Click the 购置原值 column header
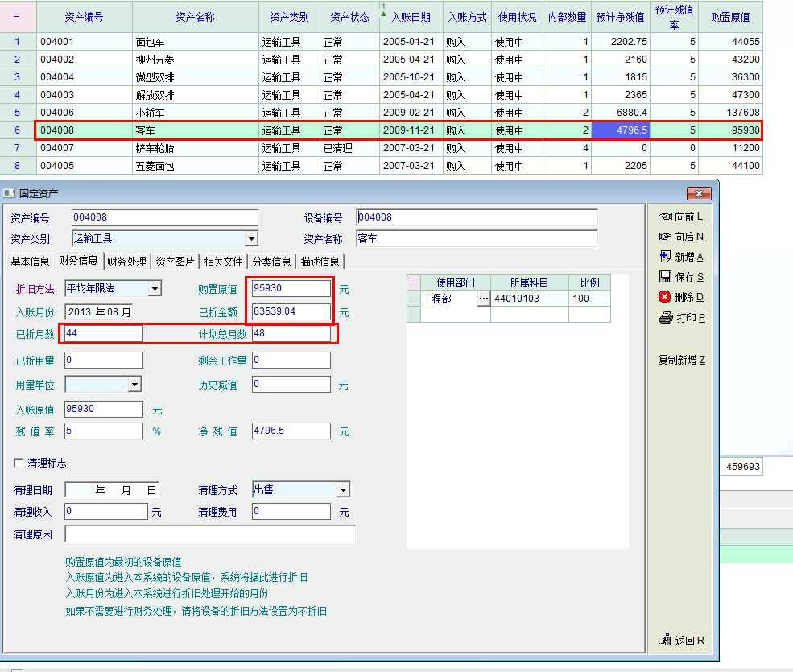Viewport: 793px width, 672px height. [x=730, y=17]
